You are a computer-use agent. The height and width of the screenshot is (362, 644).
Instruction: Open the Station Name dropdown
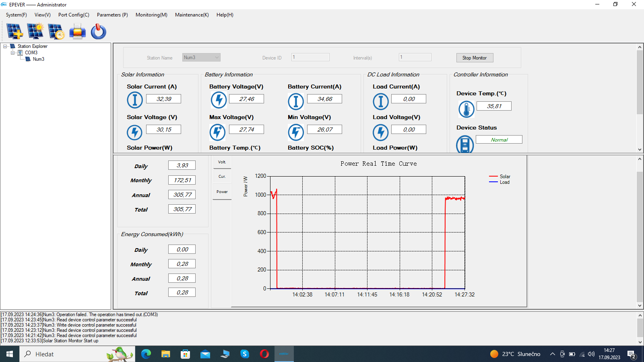(217, 58)
